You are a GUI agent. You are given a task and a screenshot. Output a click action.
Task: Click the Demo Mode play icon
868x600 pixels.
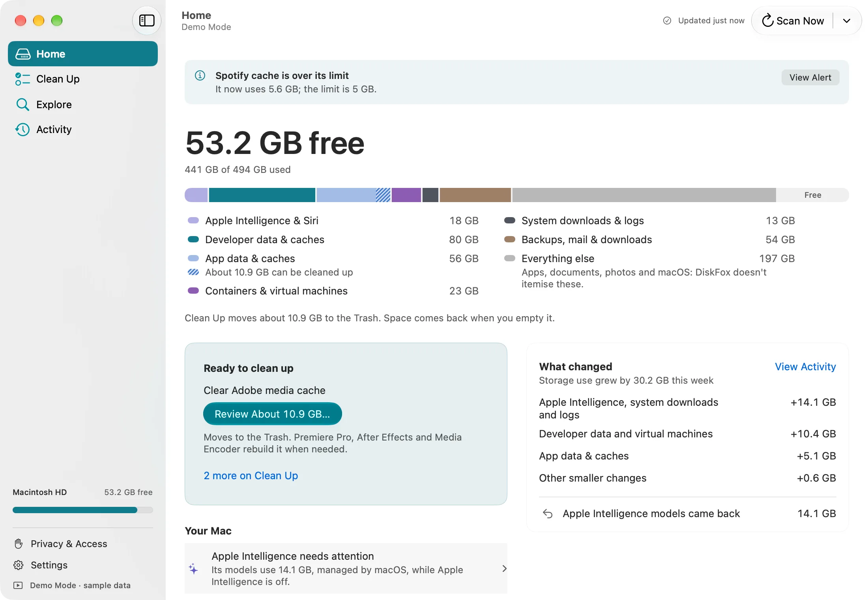[18, 585]
